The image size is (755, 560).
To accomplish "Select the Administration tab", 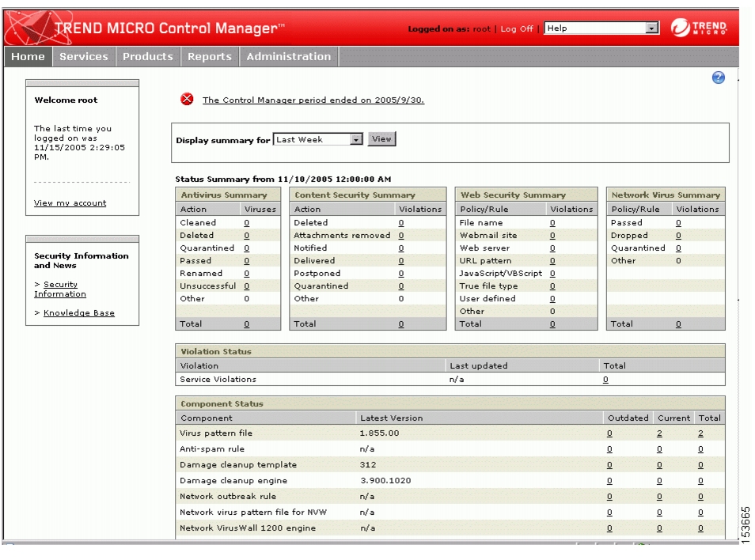I will click(x=289, y=56).
